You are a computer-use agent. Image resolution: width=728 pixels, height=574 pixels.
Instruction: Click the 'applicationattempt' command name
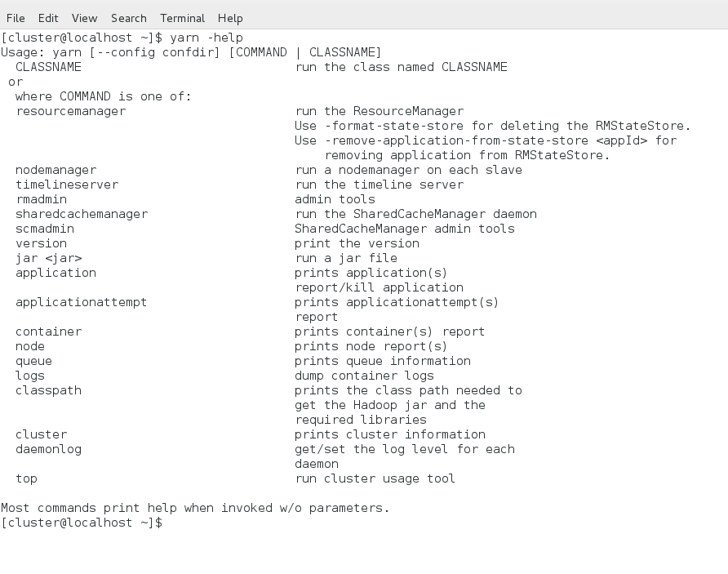pyautogui.click(x=82, y=302)
